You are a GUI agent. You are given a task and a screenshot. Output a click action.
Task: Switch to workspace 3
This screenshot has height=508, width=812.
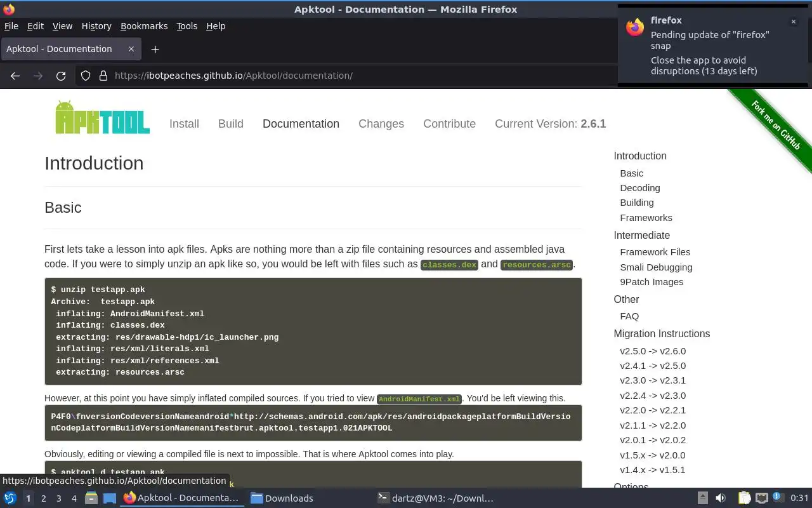click(59, 498)
